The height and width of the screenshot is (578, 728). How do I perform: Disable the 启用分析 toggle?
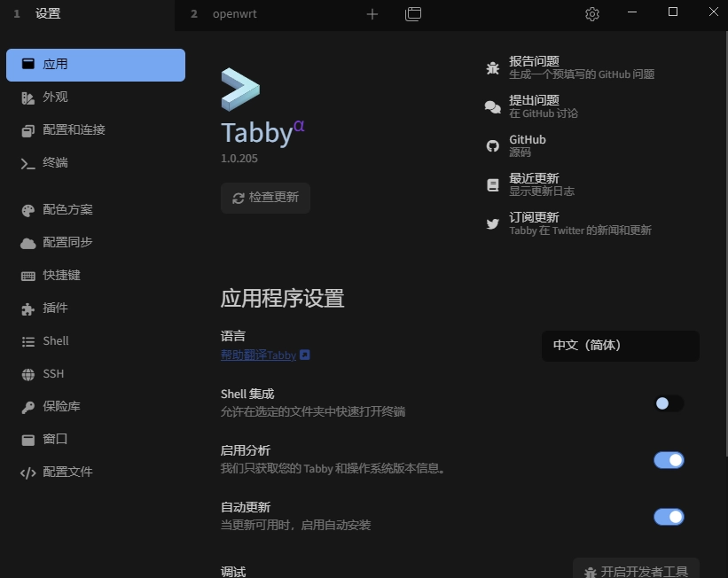(669, 461)
